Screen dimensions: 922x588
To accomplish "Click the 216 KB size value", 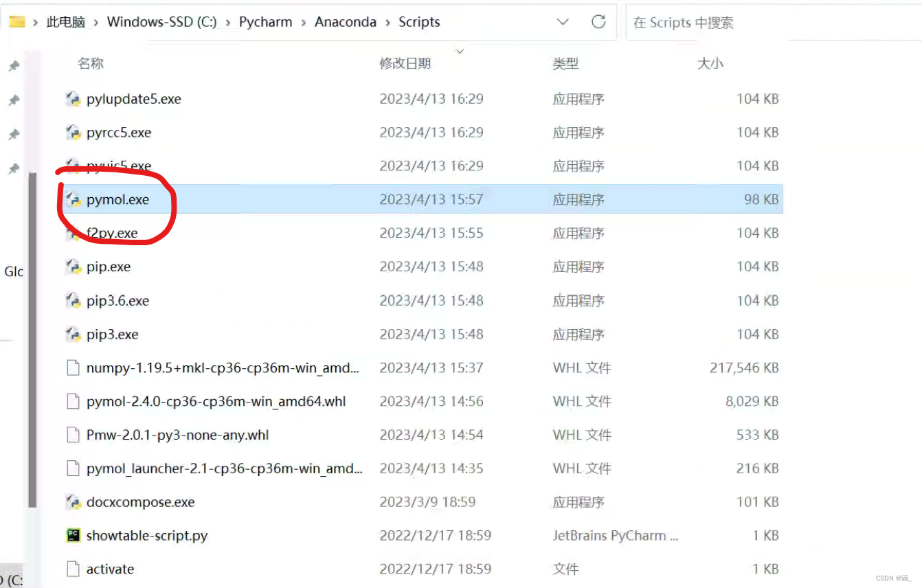I will click(x=758, y=469).
